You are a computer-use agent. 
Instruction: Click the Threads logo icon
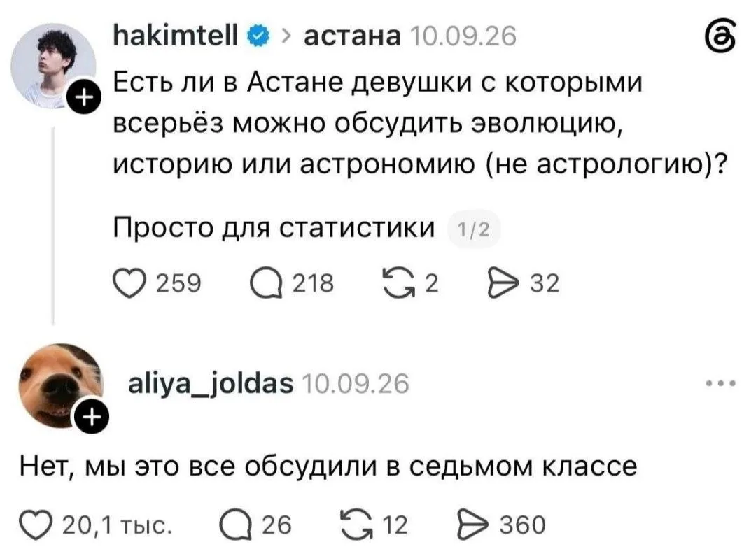[x=720, y=36]
